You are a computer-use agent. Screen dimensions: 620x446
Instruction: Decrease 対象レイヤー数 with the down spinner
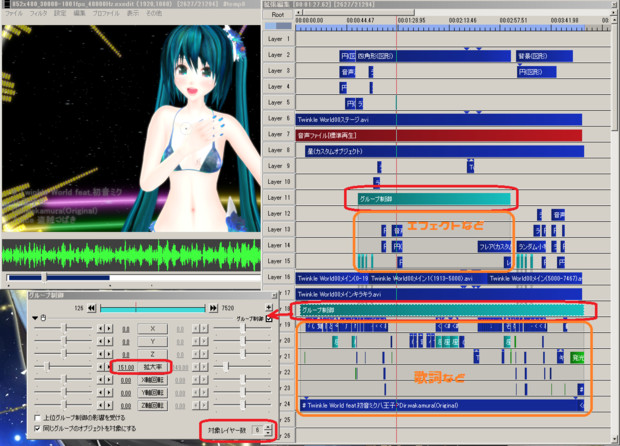tap(266, 433)
